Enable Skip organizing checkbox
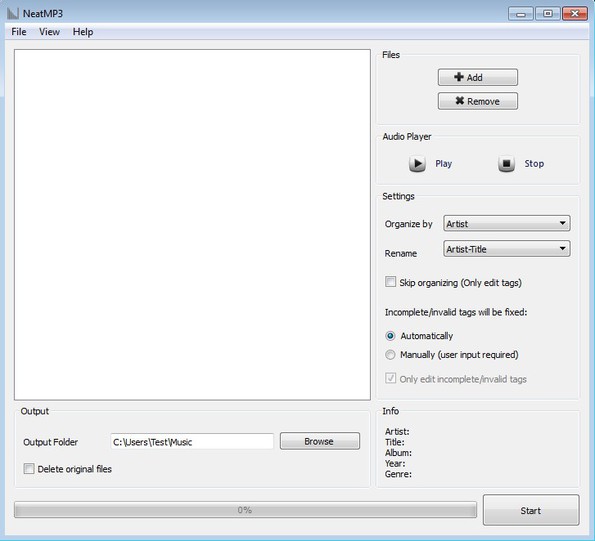595x541 pixels. point(390,282)
